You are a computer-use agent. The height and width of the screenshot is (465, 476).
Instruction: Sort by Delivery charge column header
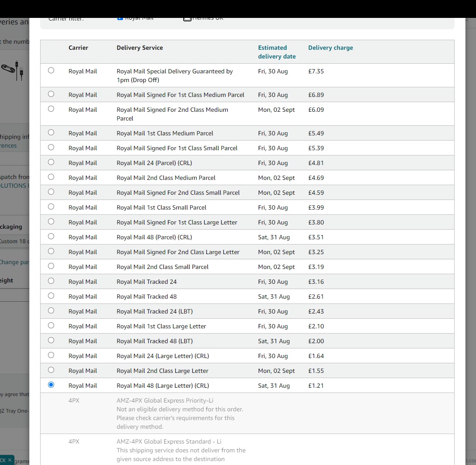click(x=331, y=48)
